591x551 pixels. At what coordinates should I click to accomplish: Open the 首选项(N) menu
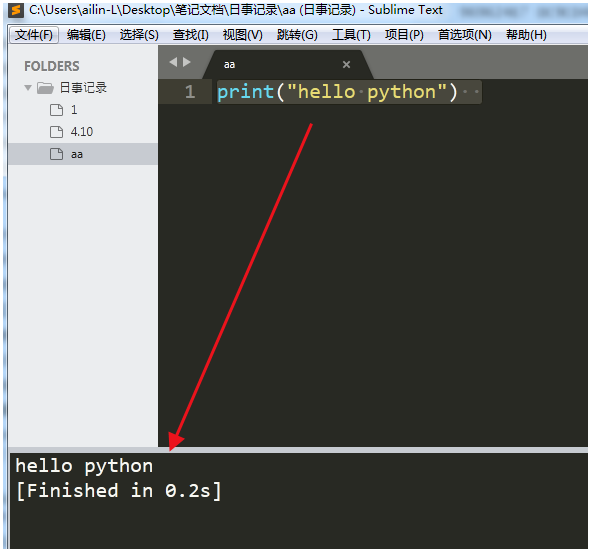click(x=464, y=35)
